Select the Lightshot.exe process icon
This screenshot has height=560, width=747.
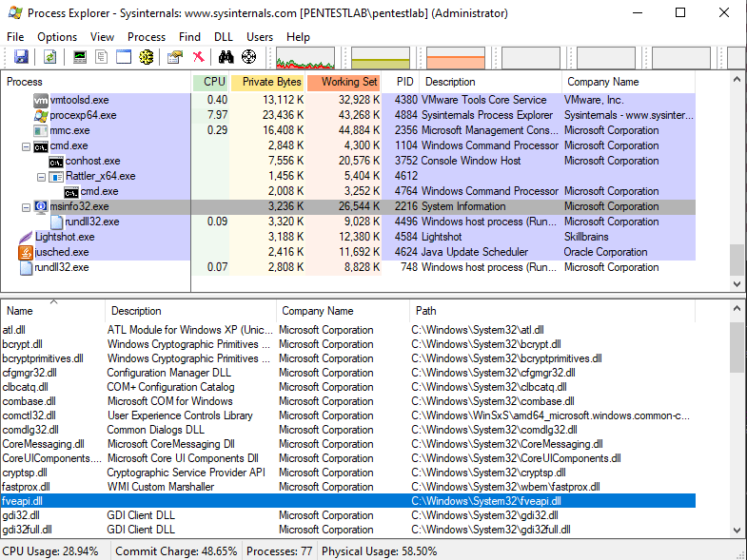26,237
